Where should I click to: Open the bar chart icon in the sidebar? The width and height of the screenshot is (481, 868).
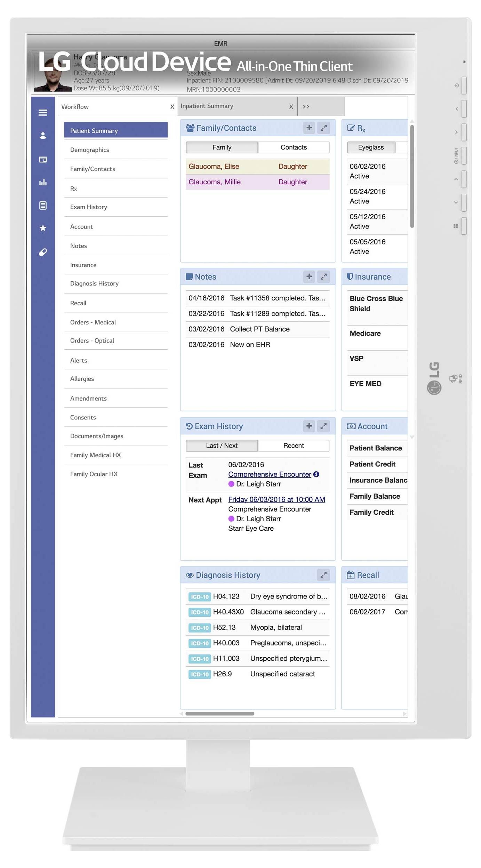43,182
